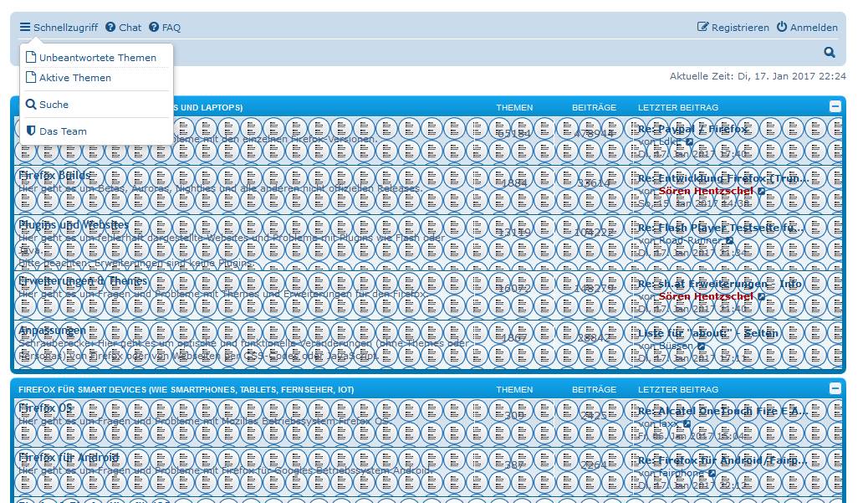Click view-latest-post icon beside Road Runner
The width and height of the screenshot is (868, 503).
coord(730,241)
